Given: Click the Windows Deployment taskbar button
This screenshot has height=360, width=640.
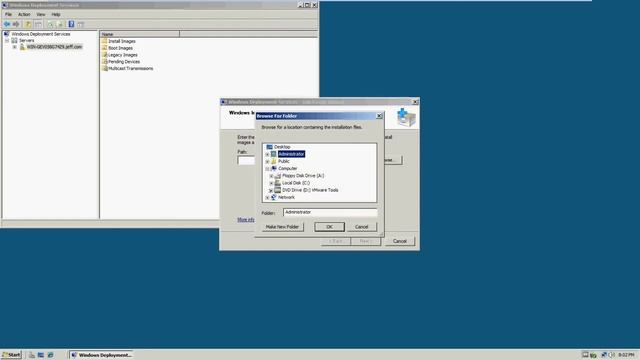Looking at the screenshot, I should pyautogui.click(x=101, y=355).
